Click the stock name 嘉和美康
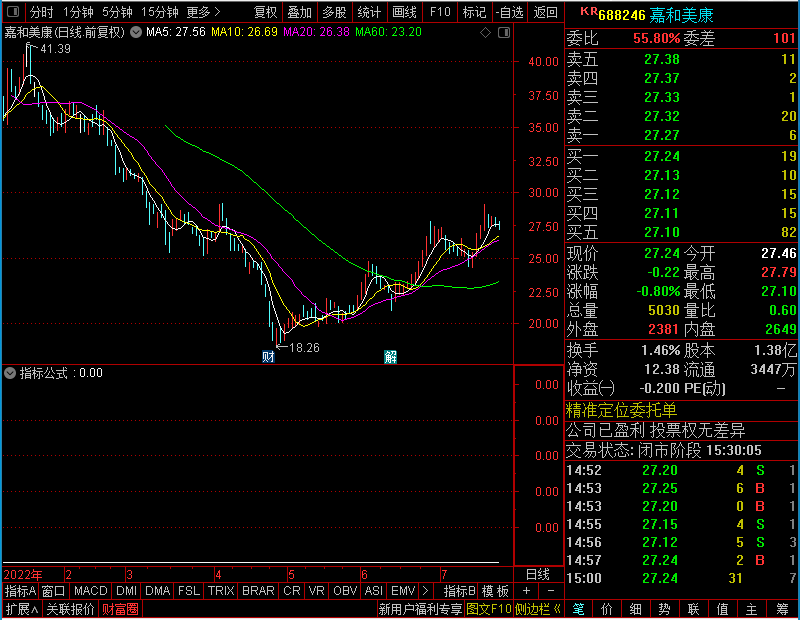This screenshot has height=620, width=800. (681, 15)
